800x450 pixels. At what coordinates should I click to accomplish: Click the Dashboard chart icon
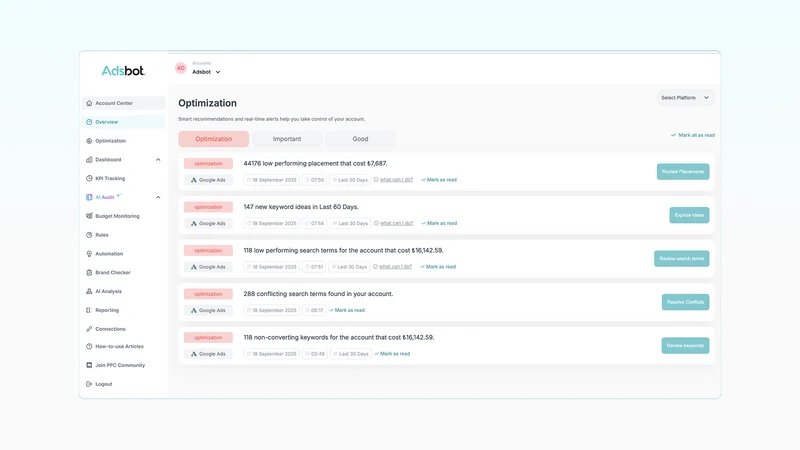pyautogui.click(x=89, y=160)
